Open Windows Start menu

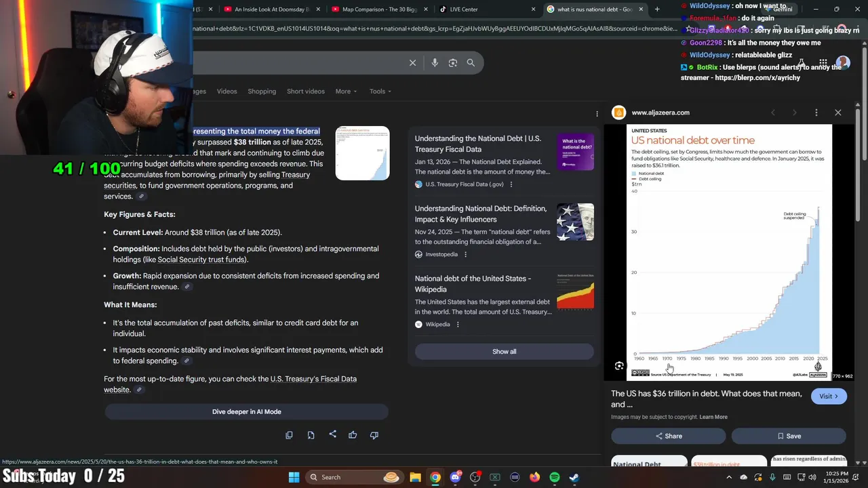[x=294, y=477]
